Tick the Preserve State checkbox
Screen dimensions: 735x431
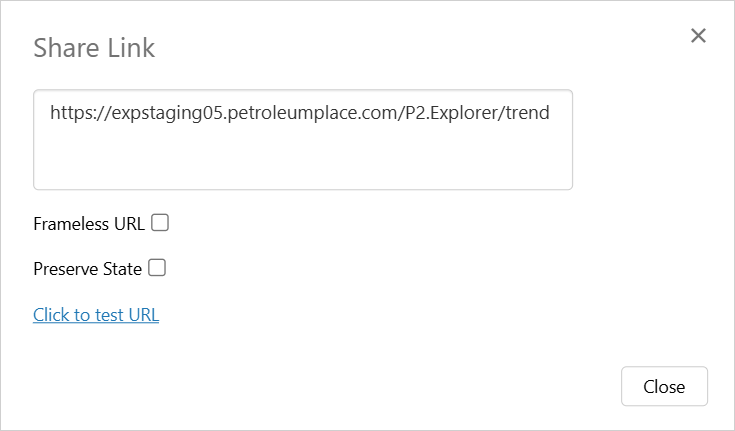[157, 268]
